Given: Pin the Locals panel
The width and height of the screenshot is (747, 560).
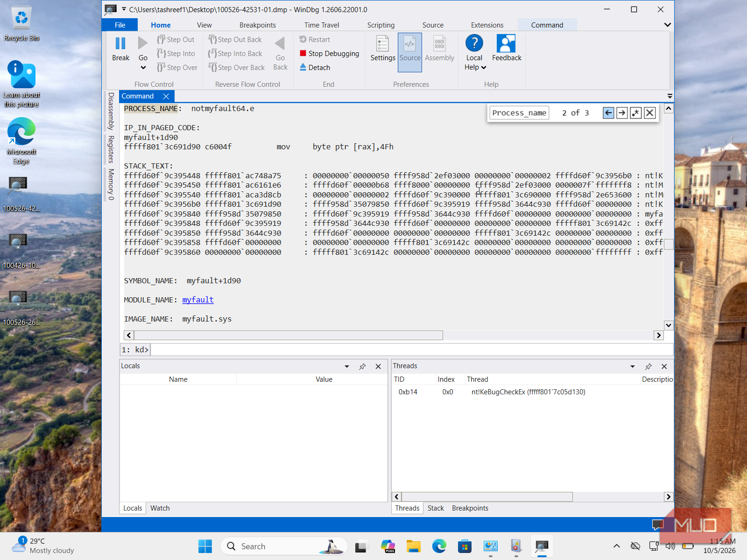Looking at the screenshot, I should pyautogui.click(x=362, y=366).
